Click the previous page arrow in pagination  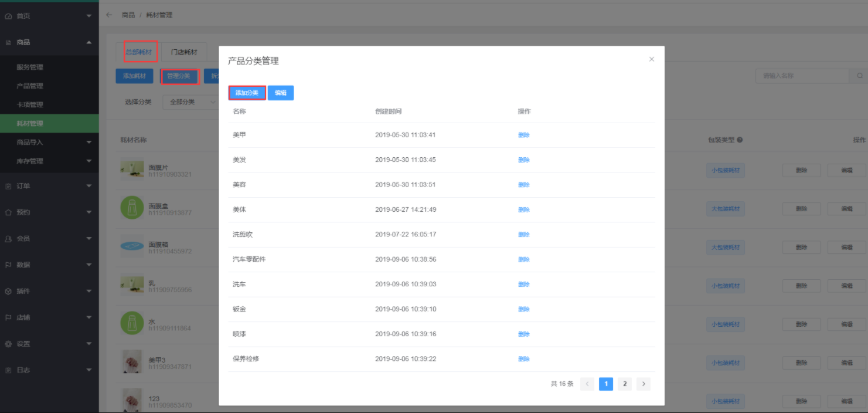click(587, 384)
